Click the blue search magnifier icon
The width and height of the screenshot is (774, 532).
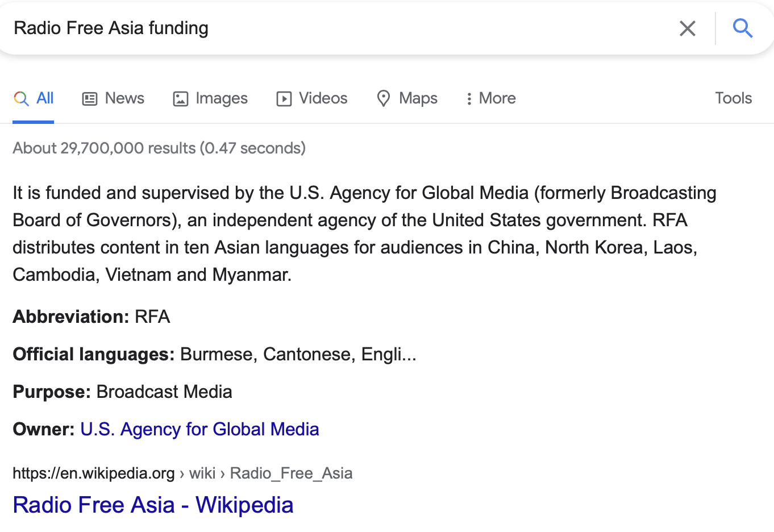click(742, 28)
